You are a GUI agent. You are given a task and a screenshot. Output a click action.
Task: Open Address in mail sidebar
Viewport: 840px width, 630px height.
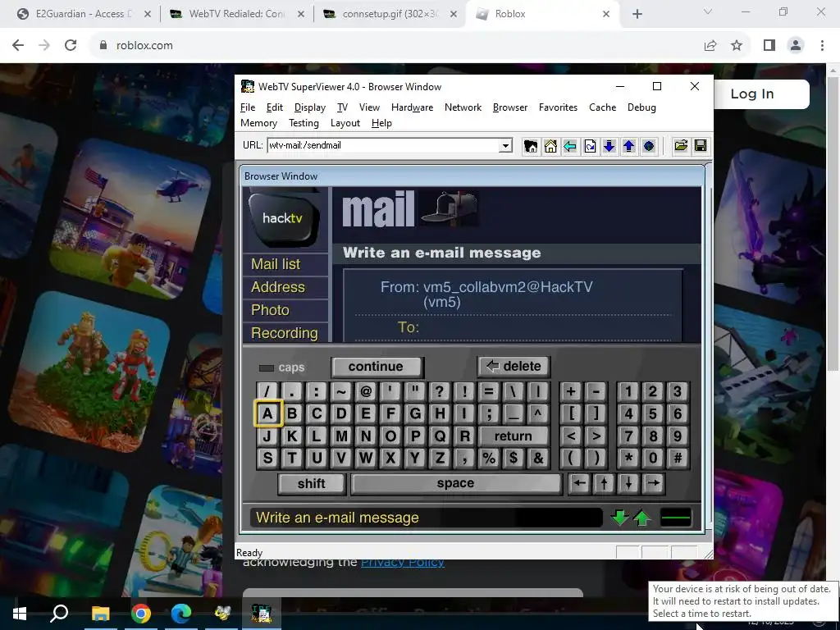(x=277, y=287)
